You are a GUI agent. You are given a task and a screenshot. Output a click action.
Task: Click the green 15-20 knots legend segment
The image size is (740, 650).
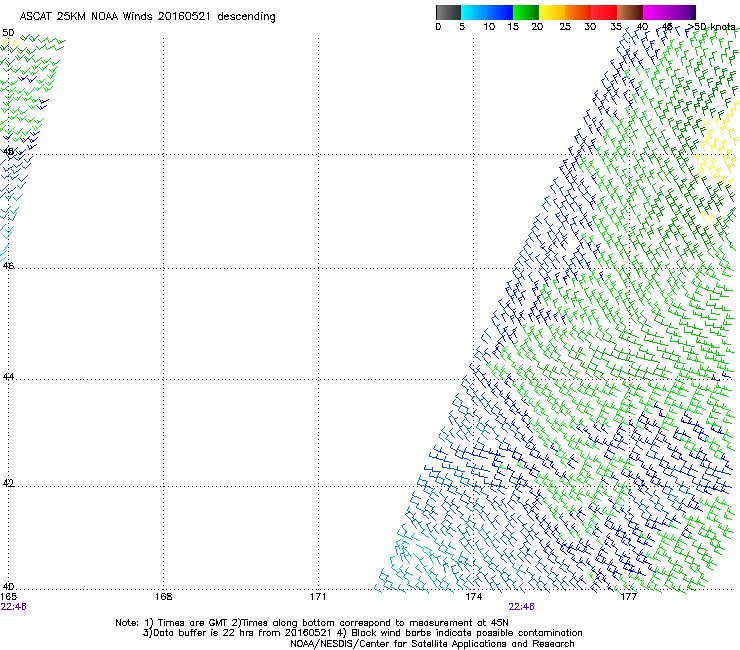(526, 12)
